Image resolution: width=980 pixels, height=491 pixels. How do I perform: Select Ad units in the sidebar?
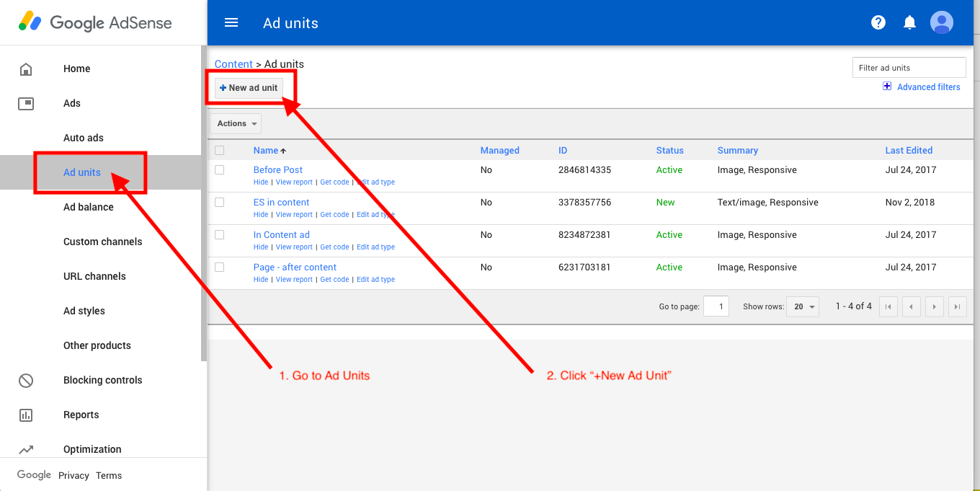82,172
